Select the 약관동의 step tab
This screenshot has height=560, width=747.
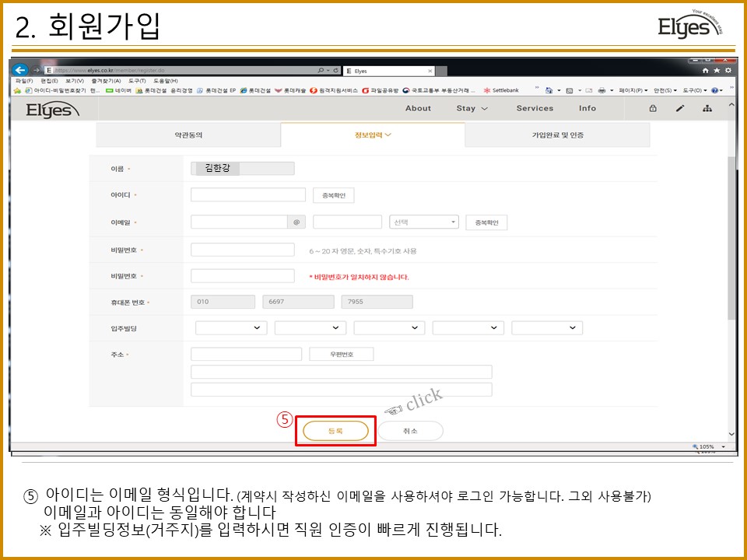click(x=188, y=135)
